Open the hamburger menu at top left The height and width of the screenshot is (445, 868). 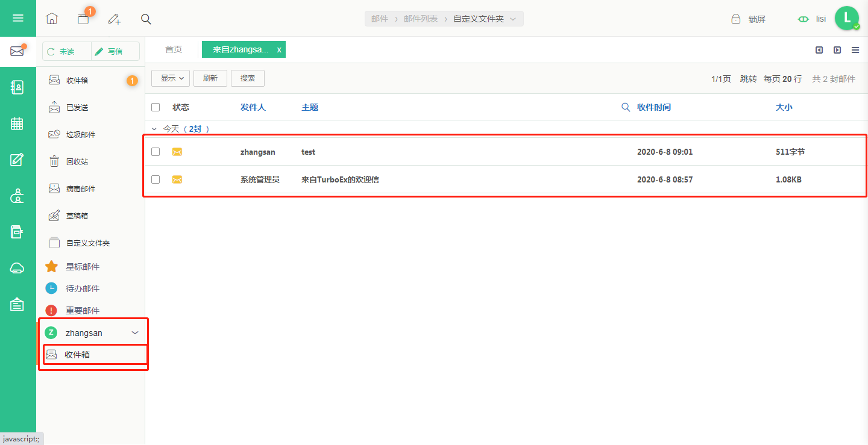pos(18,18)
